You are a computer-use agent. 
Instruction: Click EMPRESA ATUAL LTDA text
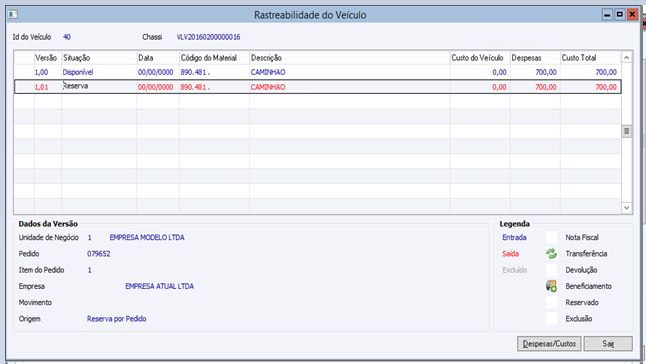(159, 286)
